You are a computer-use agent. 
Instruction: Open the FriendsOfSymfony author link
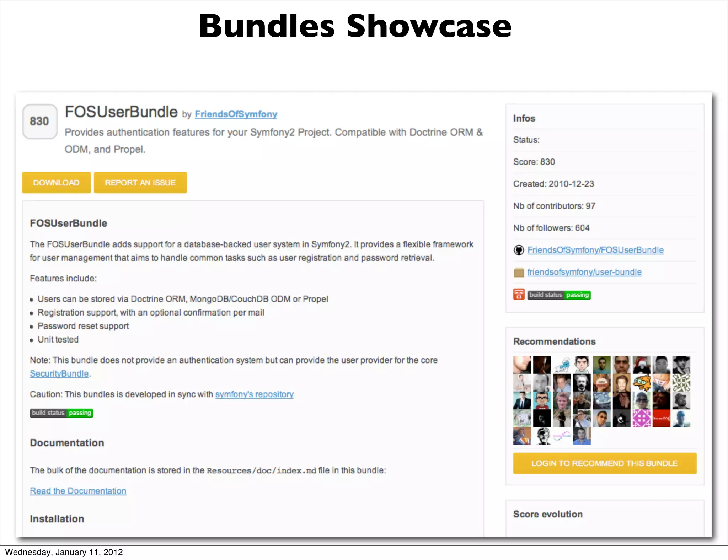(x=236, y=114)
